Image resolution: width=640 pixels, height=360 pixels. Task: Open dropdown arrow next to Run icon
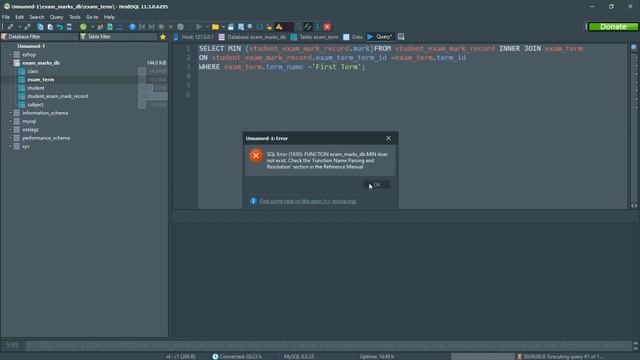(x=207, y=27)
